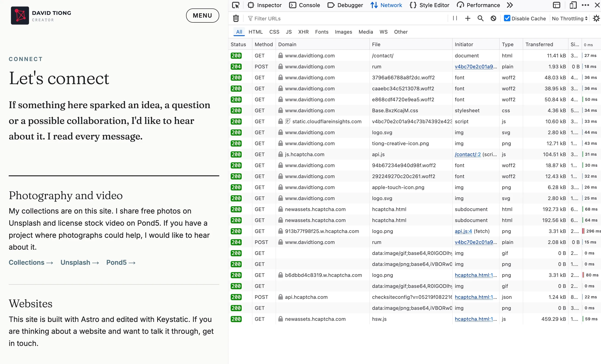Image resolution: width=601 pixels, height=364 pixels.
Task: Open the Style Editor panel
Action: (x=429, y=5)
